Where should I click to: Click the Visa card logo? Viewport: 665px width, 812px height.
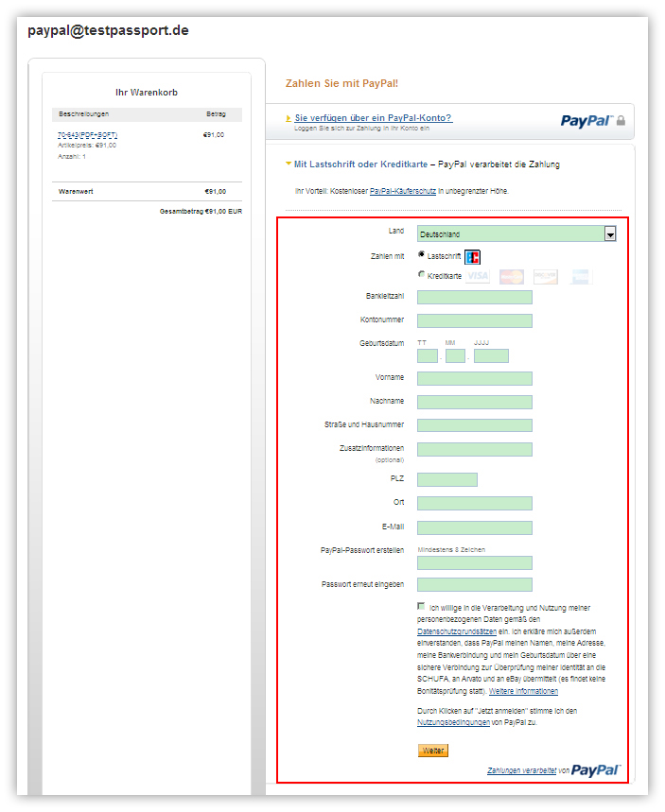478,276
